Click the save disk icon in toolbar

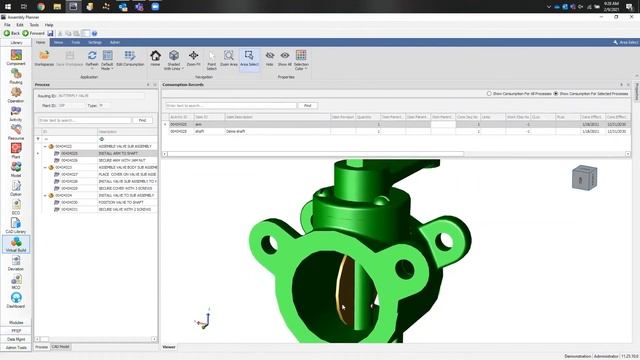(x=50, y=33)
